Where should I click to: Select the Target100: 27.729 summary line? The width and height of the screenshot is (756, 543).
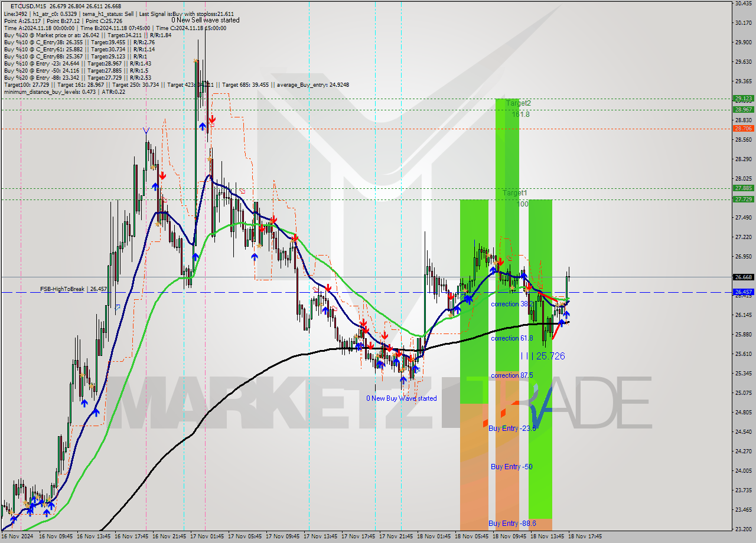click(x=176, y=84)
